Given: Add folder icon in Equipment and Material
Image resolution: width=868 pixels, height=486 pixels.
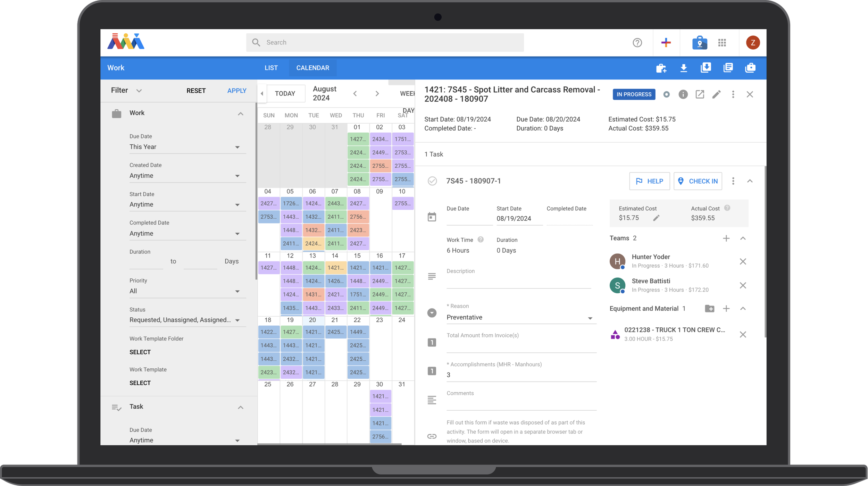Looking at the screenshot, I should [x=709, y=309].
